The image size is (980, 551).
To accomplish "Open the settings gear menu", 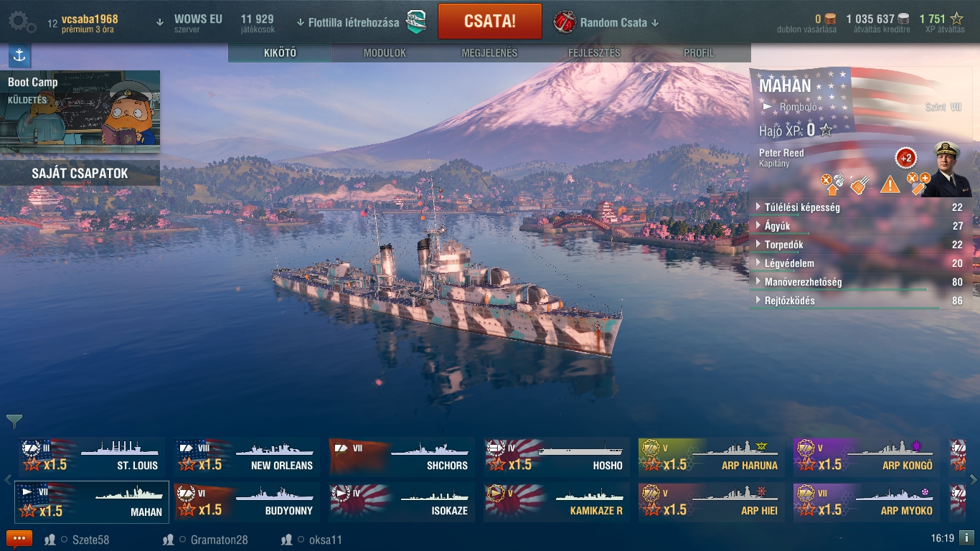I will click(22, 22).
